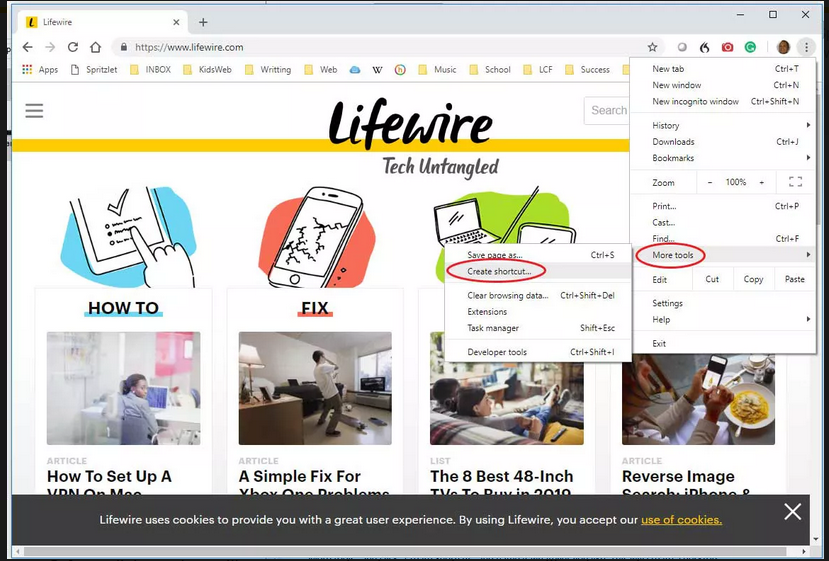This screenshot has height=561, width=829.
Task: Click the Lifewire site search box
Action: 606,111
